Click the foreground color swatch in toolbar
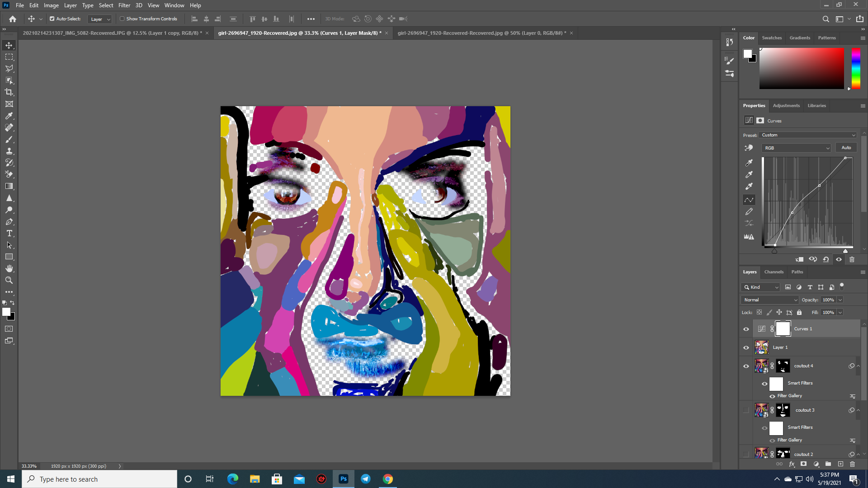868x488 pixels. (6, 312)
